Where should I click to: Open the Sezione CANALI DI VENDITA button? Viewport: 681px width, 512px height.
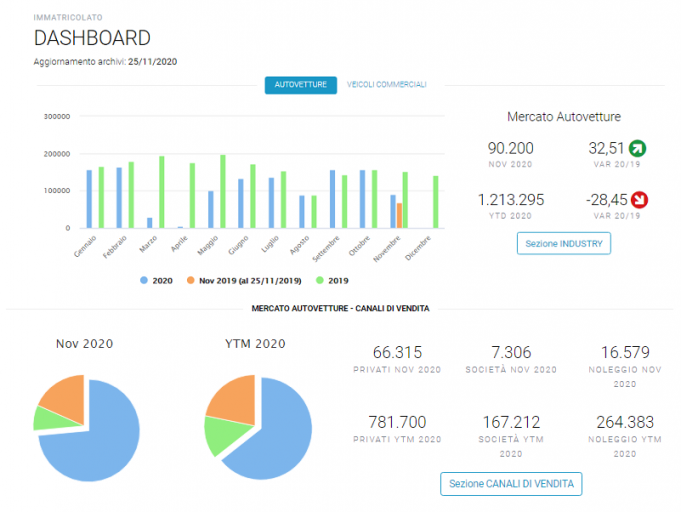[x=511, y=484]
